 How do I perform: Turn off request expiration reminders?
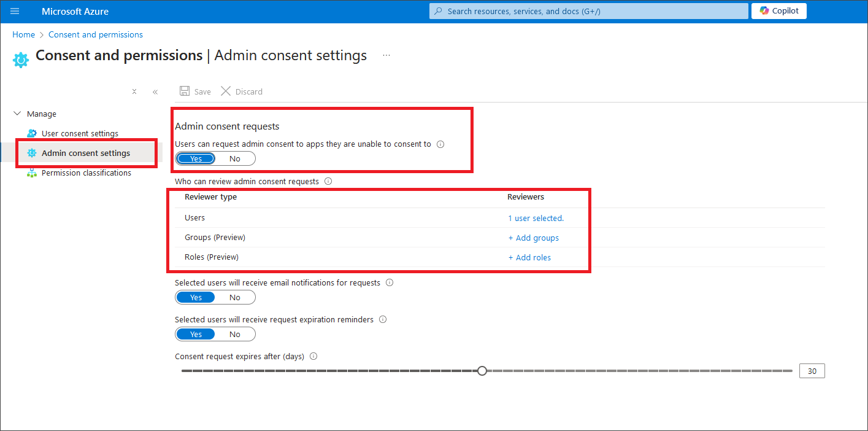(x=235, y=335)
